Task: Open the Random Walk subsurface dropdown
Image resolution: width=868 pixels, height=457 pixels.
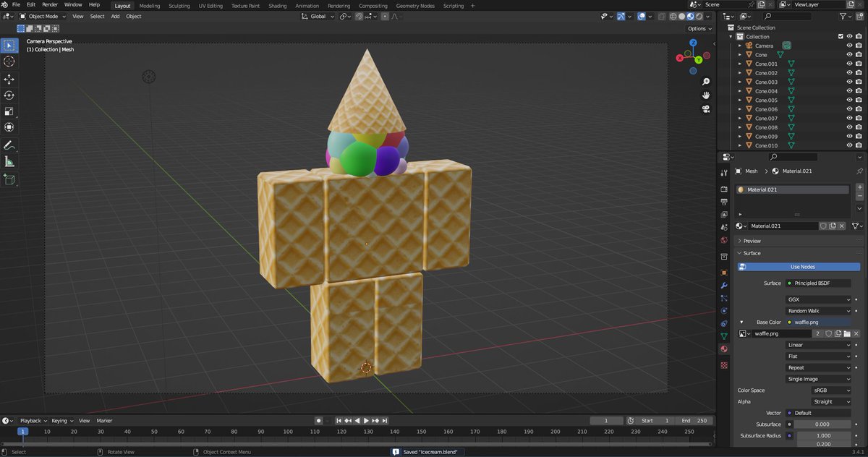Action: coord(818,311)
